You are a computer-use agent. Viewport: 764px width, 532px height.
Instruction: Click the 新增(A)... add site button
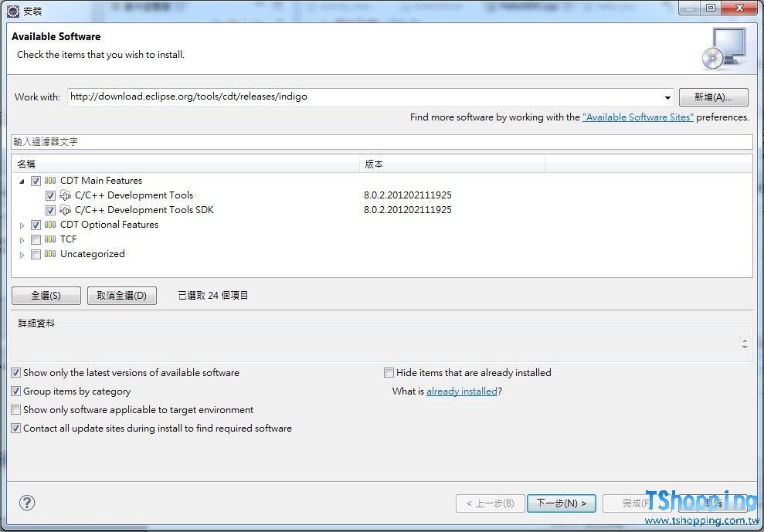(713, 97)
